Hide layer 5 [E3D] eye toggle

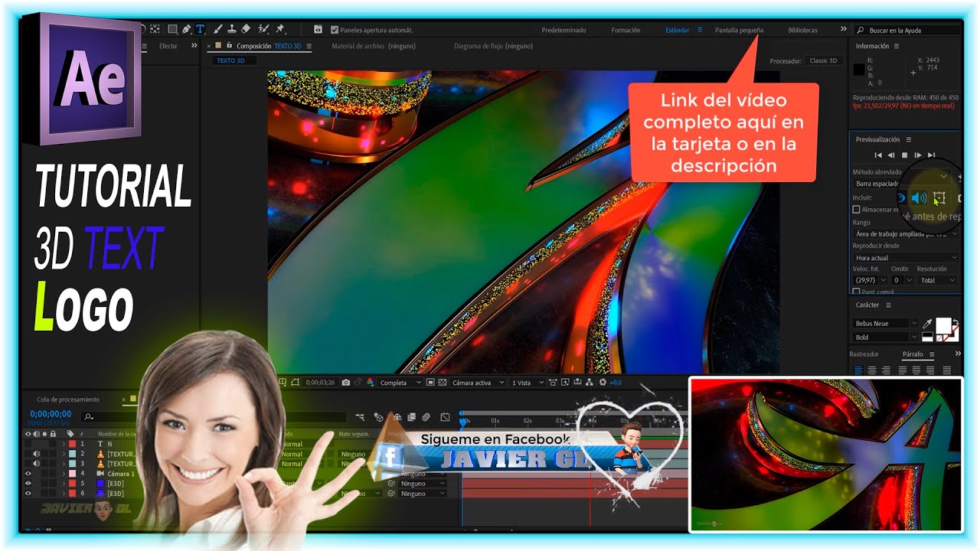click(28, 484)
